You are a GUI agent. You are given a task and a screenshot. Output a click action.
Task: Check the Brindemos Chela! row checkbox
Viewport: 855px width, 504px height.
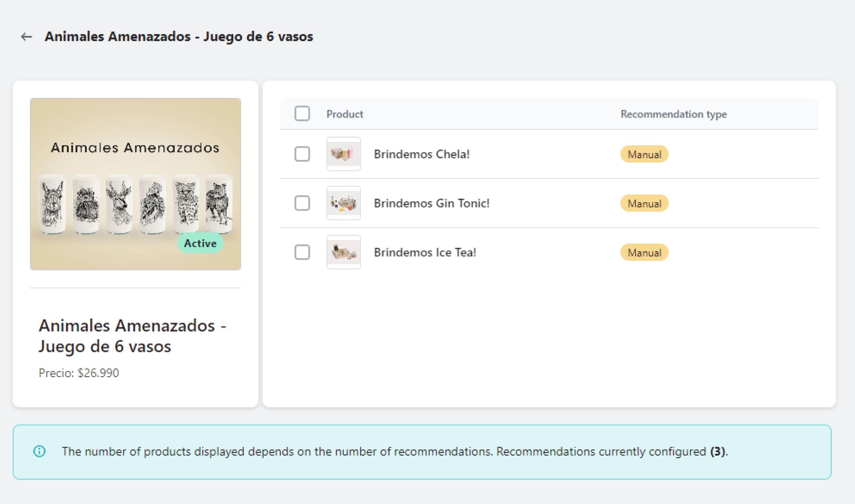tap(302, 154)
